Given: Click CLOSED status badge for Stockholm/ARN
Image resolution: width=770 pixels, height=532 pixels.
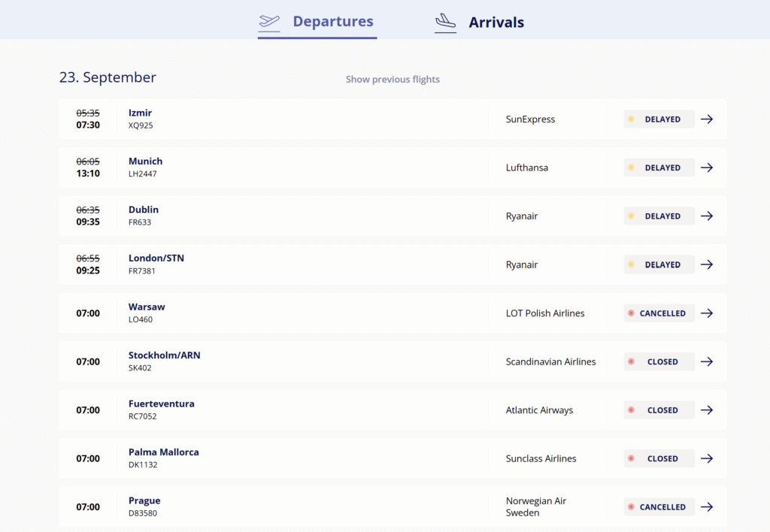Looking at the screenshot, I should click(659, 361).
